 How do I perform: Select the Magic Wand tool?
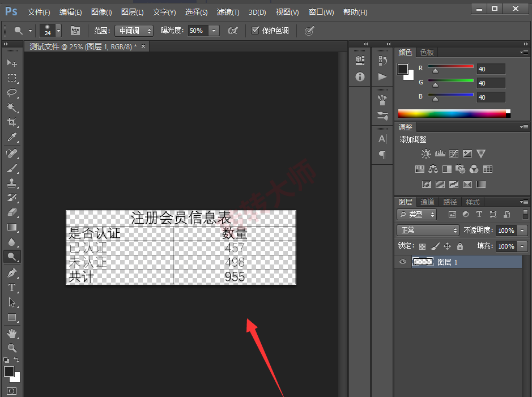point(12,107)
